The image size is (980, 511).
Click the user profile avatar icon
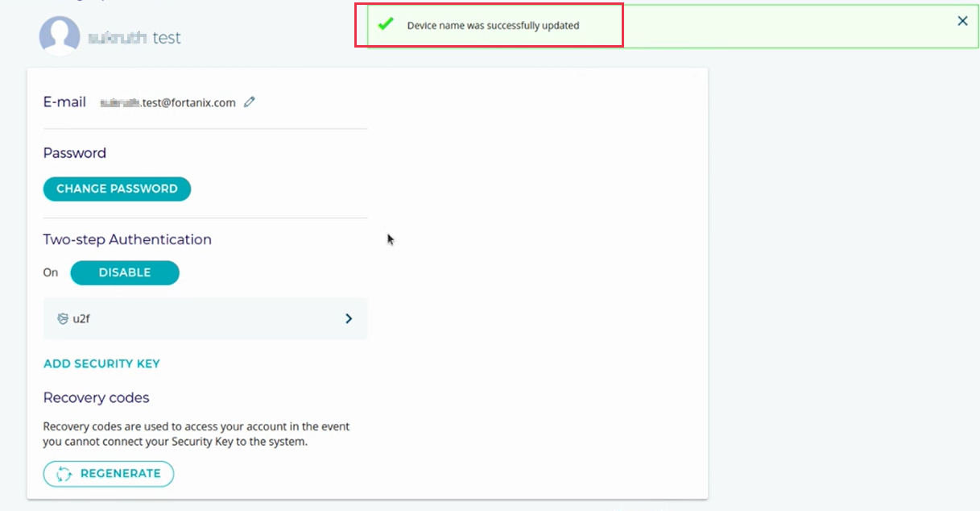tap(60, 35)
